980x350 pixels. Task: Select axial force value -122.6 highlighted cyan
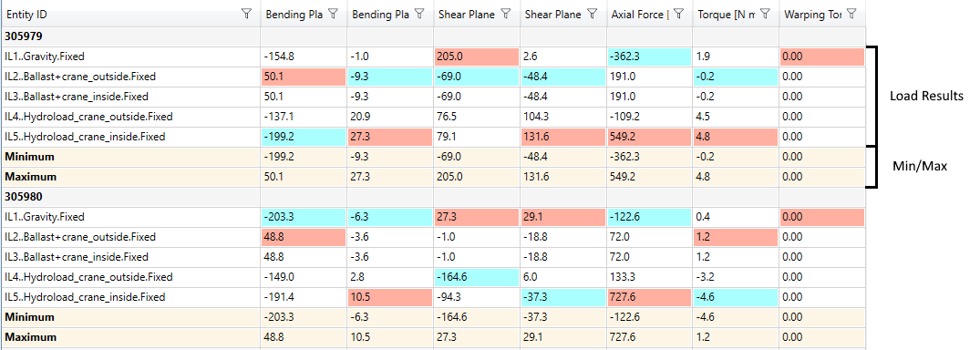coord(649,217)
